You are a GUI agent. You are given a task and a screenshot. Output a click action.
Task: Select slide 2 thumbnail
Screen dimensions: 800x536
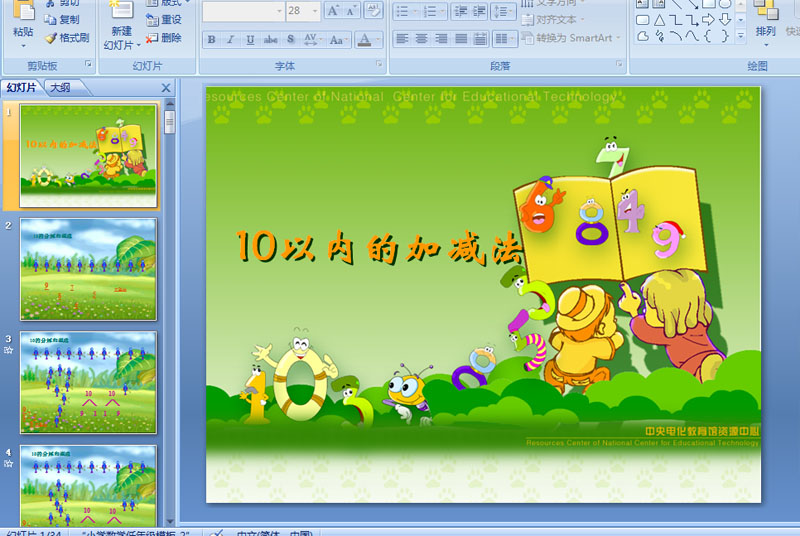pos(88,269)
